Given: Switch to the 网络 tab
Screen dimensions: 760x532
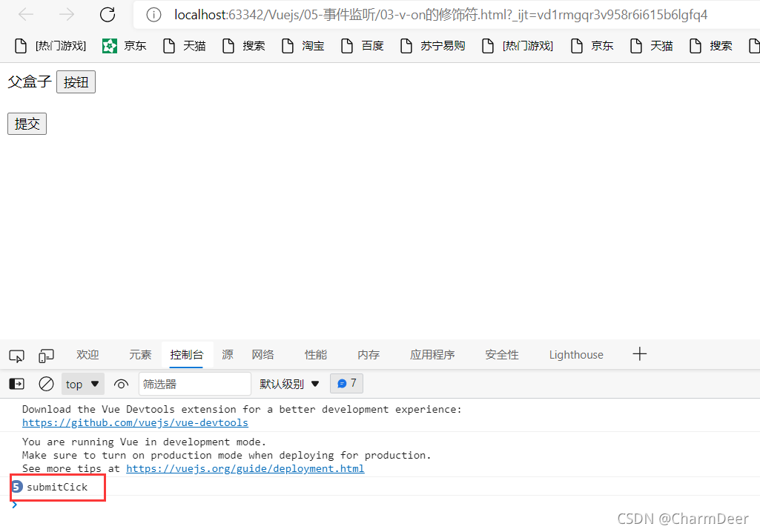Looking at the screenshot, I should coord(263,355).
